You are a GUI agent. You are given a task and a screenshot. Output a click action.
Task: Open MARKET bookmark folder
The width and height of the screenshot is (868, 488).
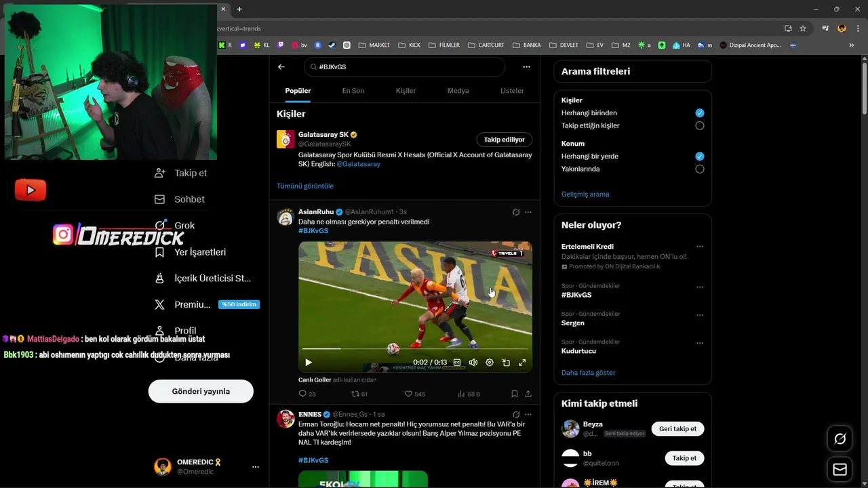(374, 45)
